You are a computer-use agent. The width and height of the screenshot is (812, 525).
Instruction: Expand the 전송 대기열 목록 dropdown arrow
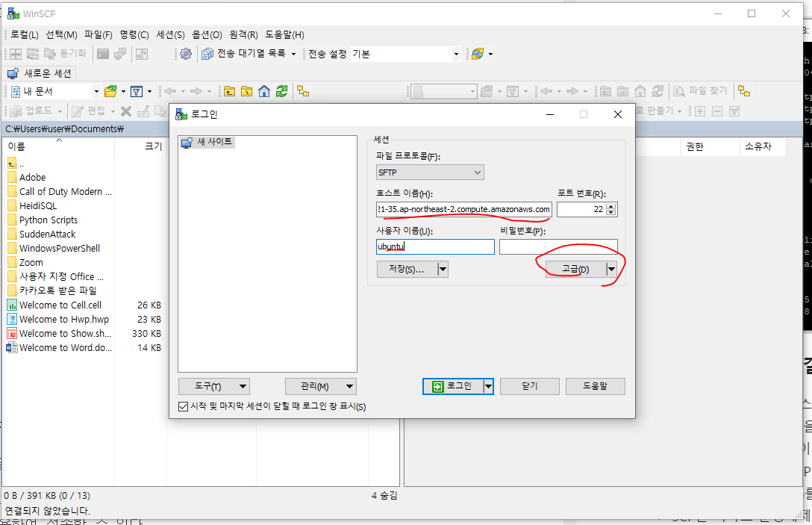point(293,54)
